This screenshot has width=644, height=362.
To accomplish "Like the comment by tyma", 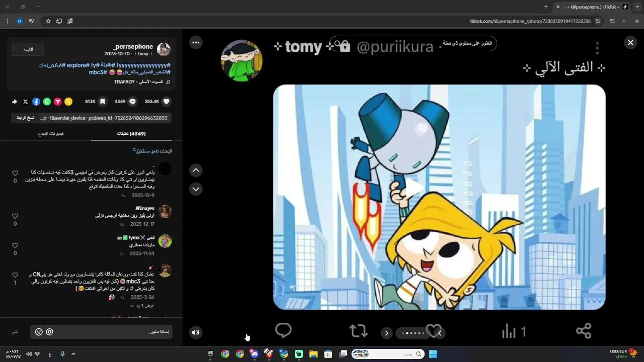I will click(x=15, y=245).
